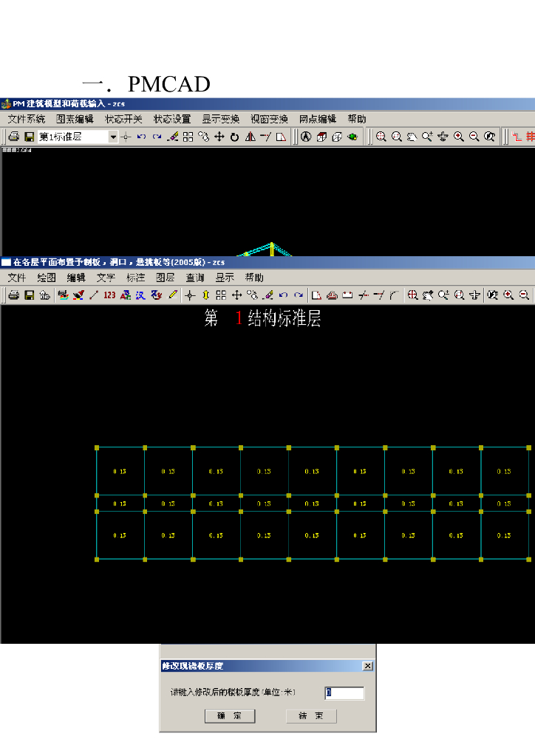
Task: Click save disk icon in slab layout toolbar
Action: [29, 295]
